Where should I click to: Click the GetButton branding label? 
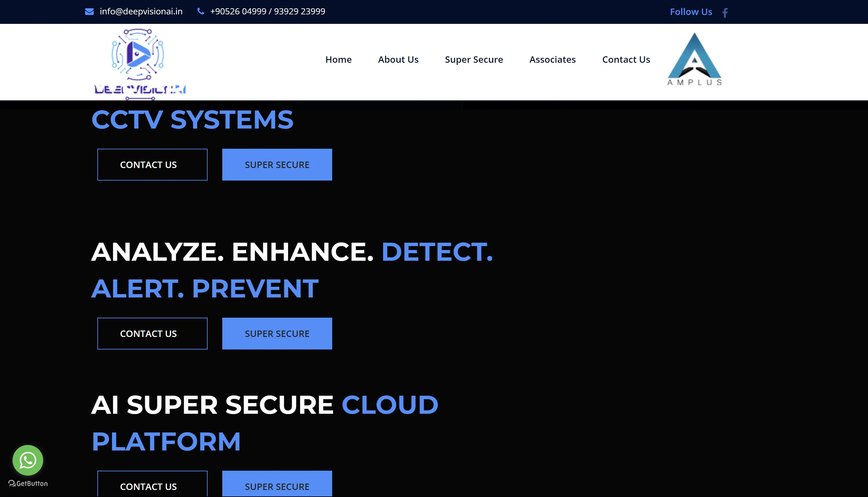[28, 483]
